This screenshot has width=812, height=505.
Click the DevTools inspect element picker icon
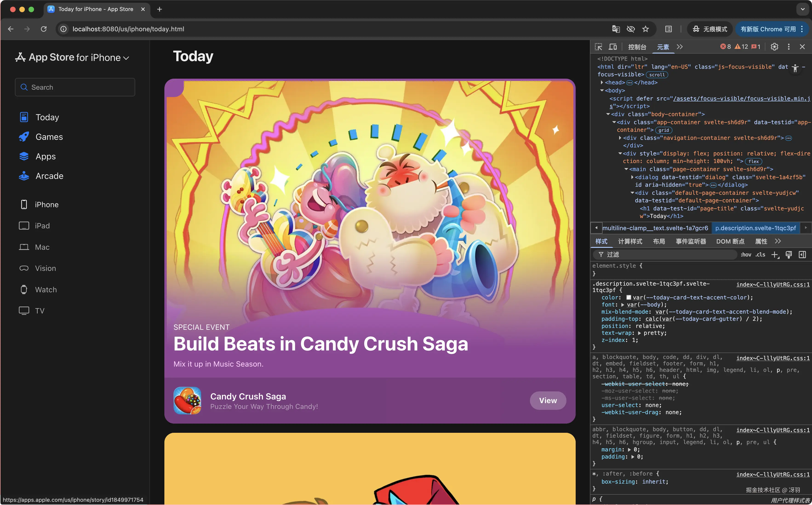tap(598, 47)
